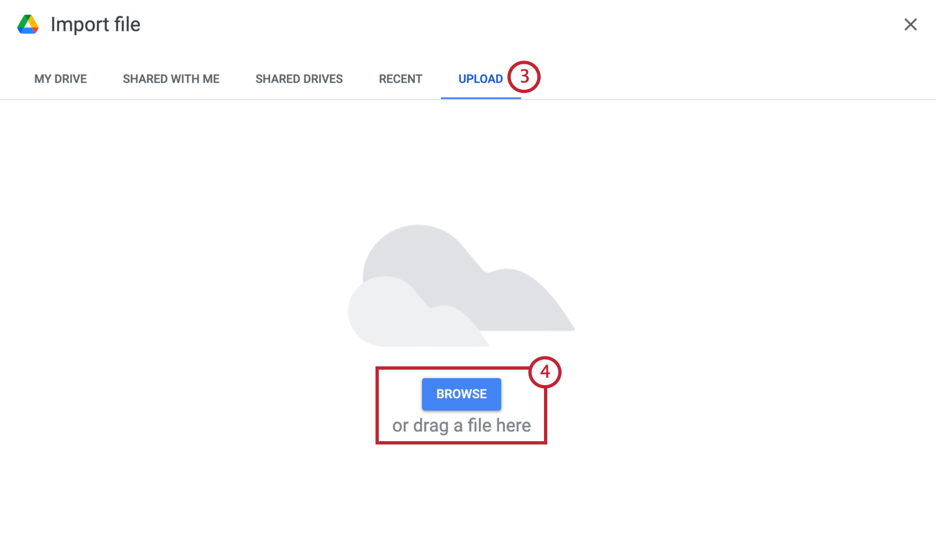Browse My Drive for files to import
Image resolution: width=936 pixels, height=560 pixels.
(60, 79)
